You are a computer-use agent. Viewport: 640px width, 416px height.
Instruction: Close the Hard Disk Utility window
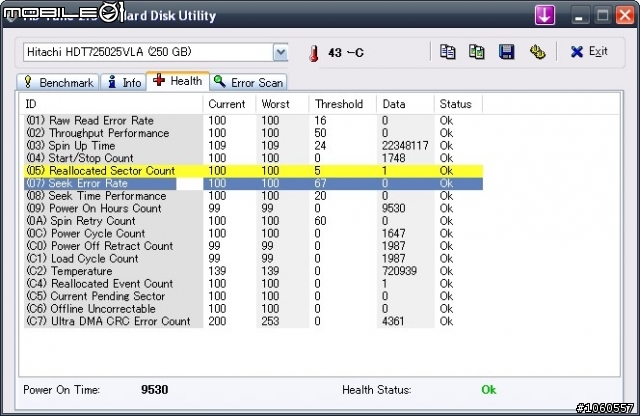(625, 16)
